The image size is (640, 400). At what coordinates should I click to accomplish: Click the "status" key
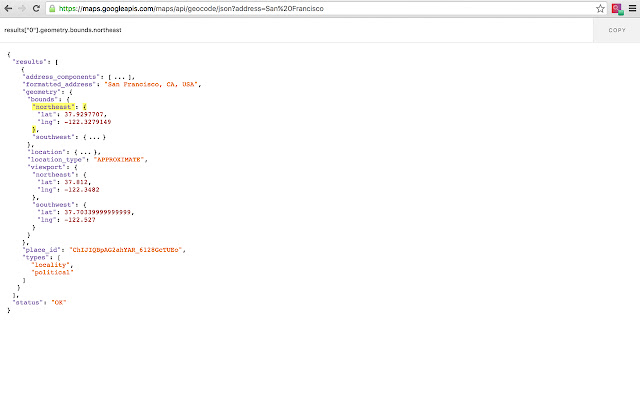[x=27, y=302]
